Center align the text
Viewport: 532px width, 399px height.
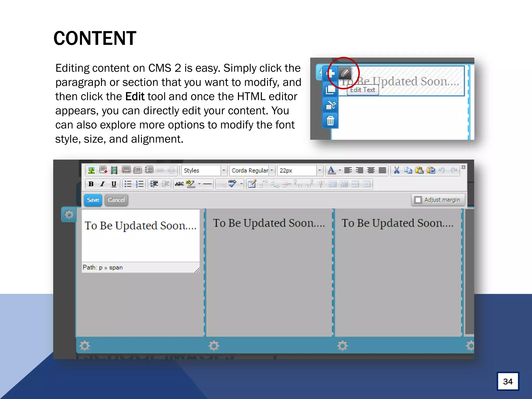(x=371, y=170)
